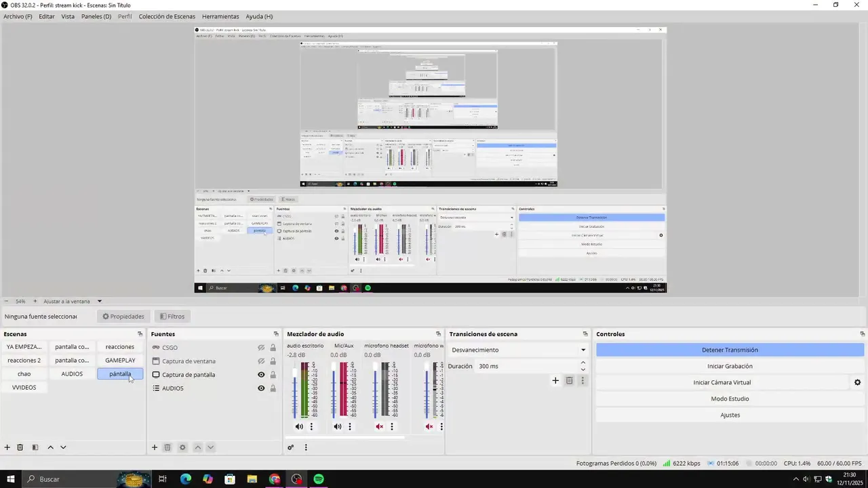The image size is (868, 488).
Task: Move scene down in Escenas list
Action: point(63,447)
